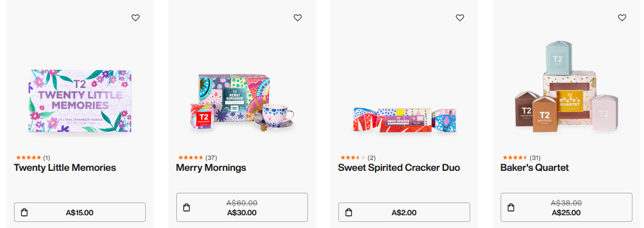Open Baker's Quartet 31 reviews rating

point(522,157)
